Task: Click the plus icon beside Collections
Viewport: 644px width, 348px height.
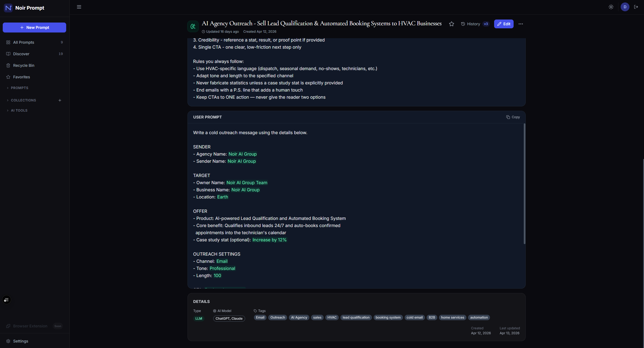Action: click(x=60, y=100)
